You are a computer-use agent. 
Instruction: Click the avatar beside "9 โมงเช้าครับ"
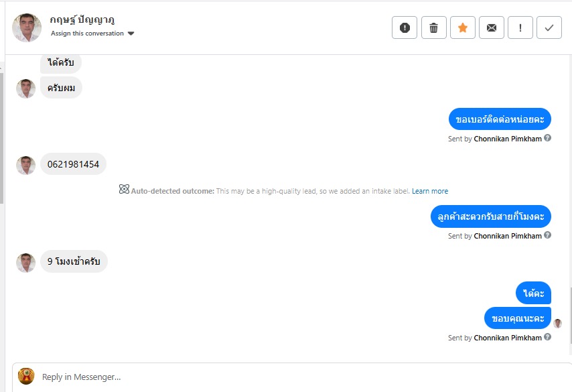tap(26, 262)
